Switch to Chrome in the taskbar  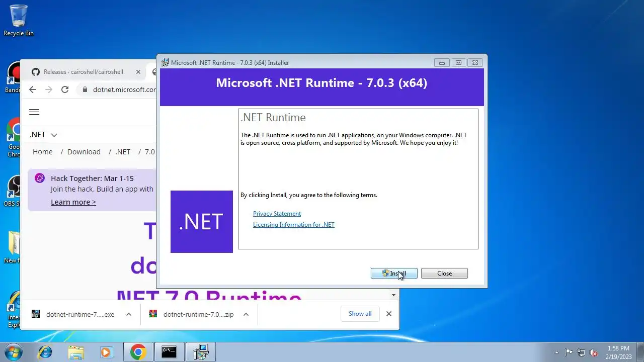(138, 352)
